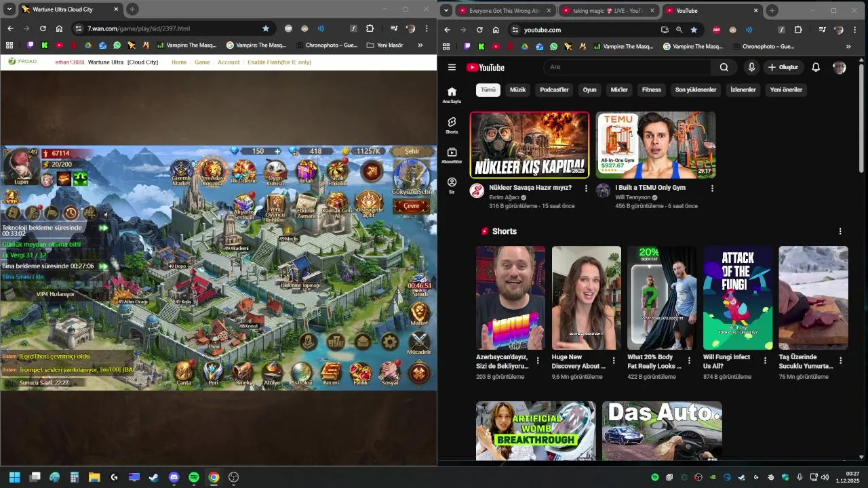Open Steam from the Windows taskbar

coord(154,477)
